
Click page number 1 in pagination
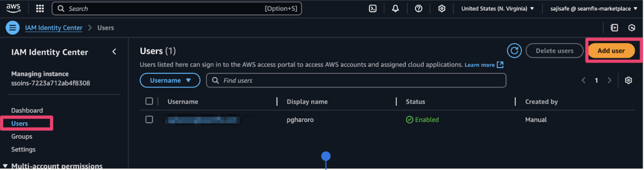click(x=596, y=80)
